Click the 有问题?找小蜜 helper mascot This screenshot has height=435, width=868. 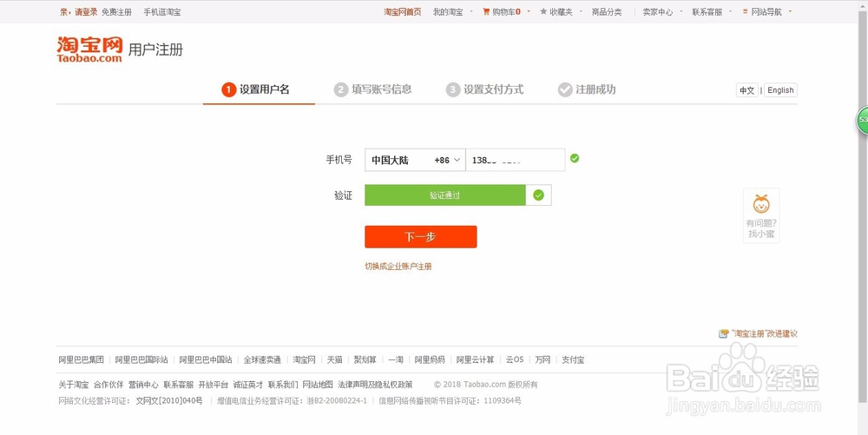pyautogui.click(x=761, y=215)
